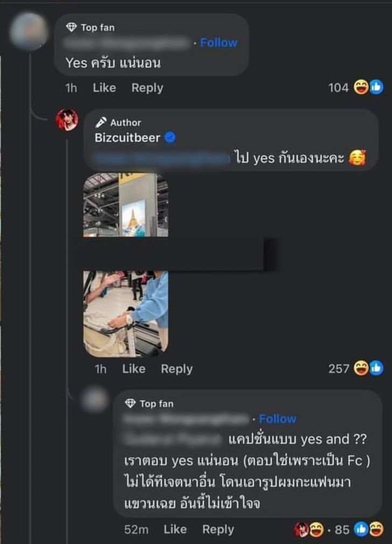View the 85 reactions on last comment
Image resolution: width=392 pixels, height=544 pixels.
click(339, 529)
